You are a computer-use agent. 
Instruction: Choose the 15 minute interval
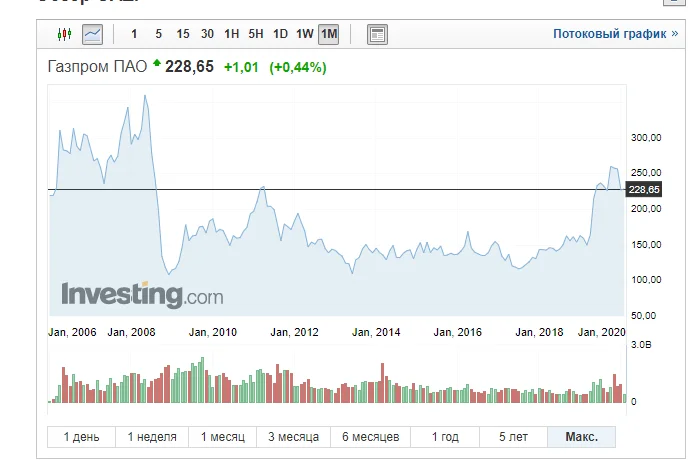click(x=183, y=34)
